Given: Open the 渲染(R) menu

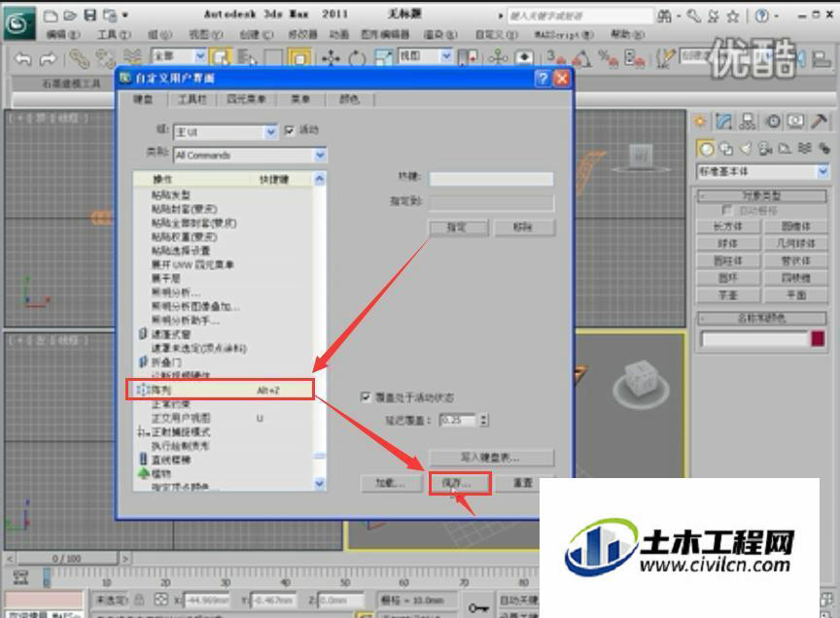Looking at the screenshot, I should pyautogui.click(x=440, y=35).
